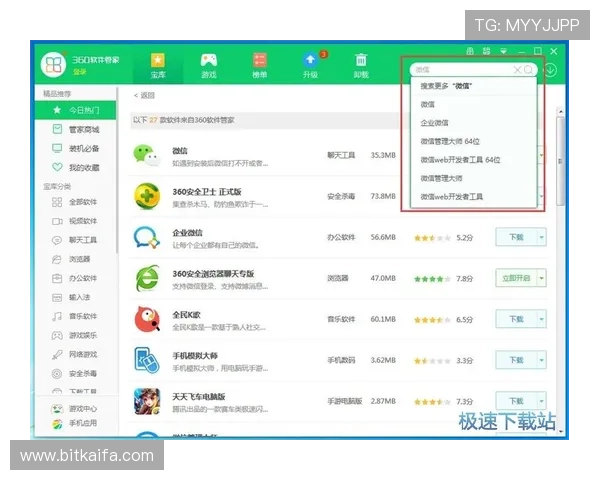Download 天天飞车电脑版 with 下载 button
Screen dimensions: 600x480
point(516,401)
